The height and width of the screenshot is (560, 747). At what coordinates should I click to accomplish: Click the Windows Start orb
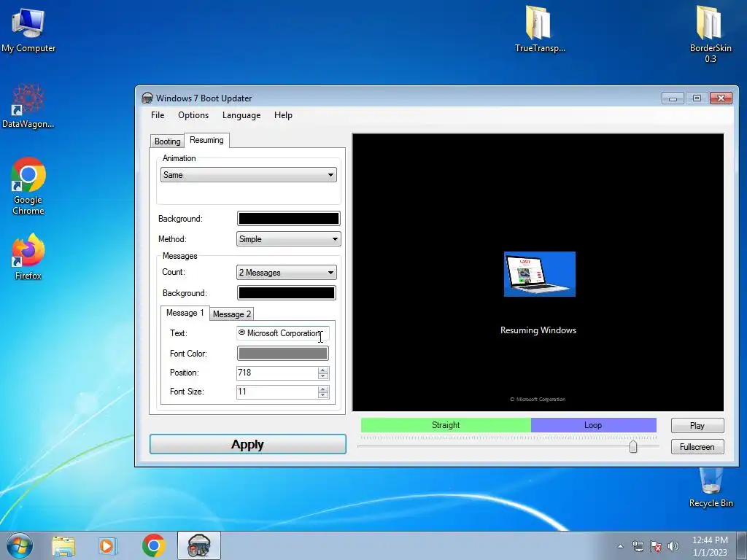(x=20, y=545)
